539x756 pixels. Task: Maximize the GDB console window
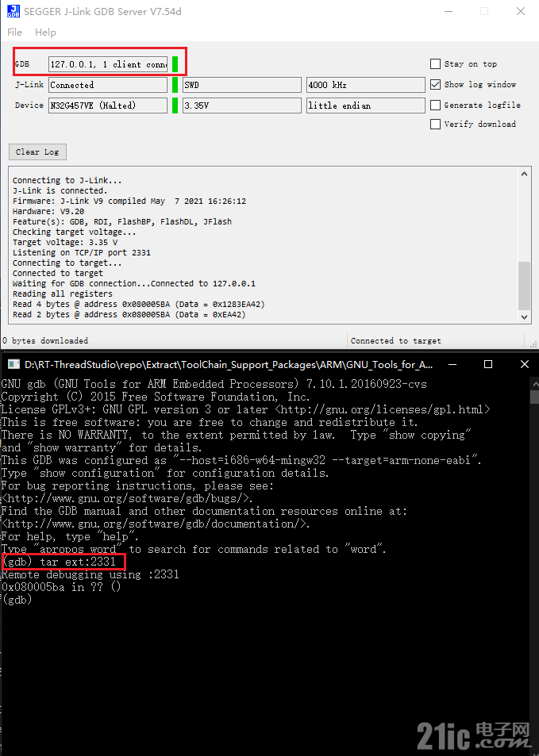tap(488, 364)
